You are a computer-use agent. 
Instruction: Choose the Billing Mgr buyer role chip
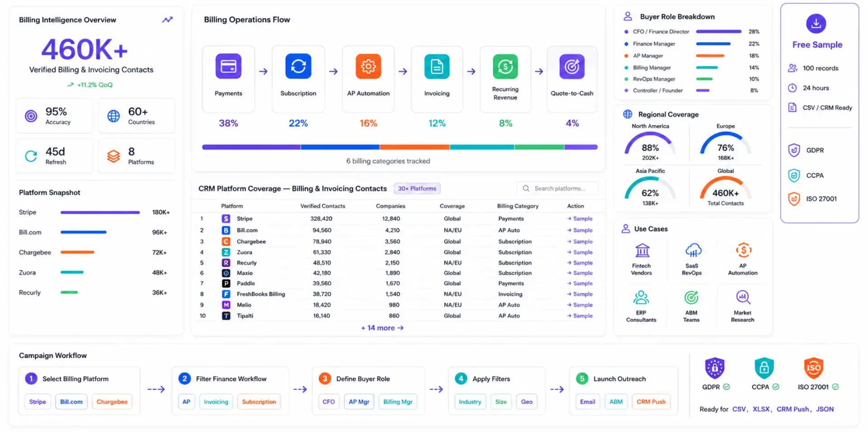pos(398,402)
